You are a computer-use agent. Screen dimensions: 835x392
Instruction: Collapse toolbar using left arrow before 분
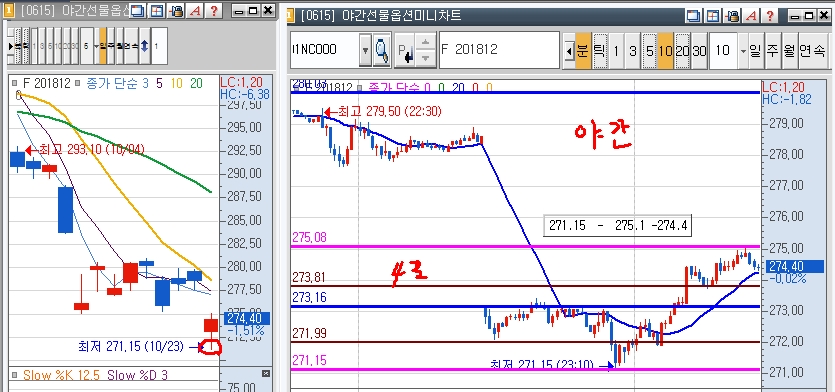tap(569, 51)
